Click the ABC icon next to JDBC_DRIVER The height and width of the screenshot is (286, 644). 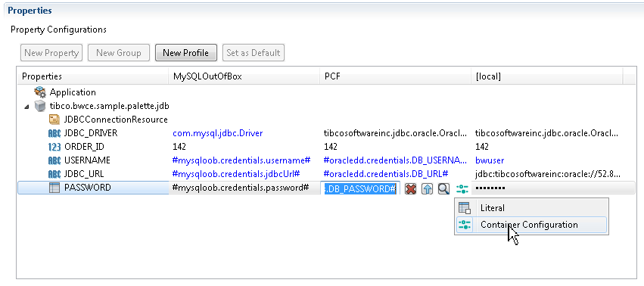tap(54, 133)
